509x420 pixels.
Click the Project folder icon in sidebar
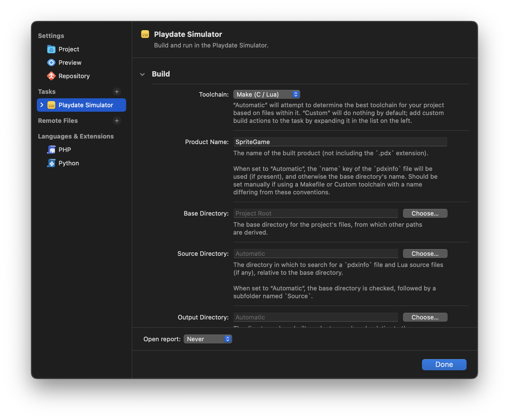pyautogui.click(x=51, y=49)
